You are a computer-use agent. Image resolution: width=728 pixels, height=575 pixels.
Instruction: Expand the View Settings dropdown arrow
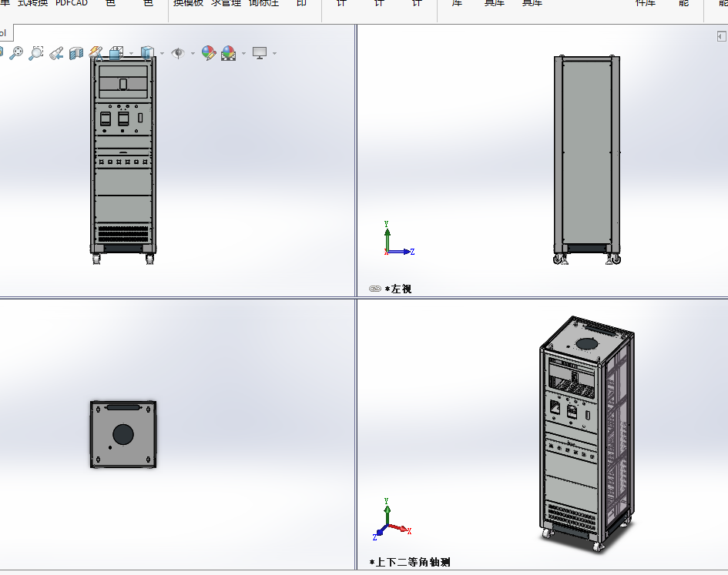274,53
